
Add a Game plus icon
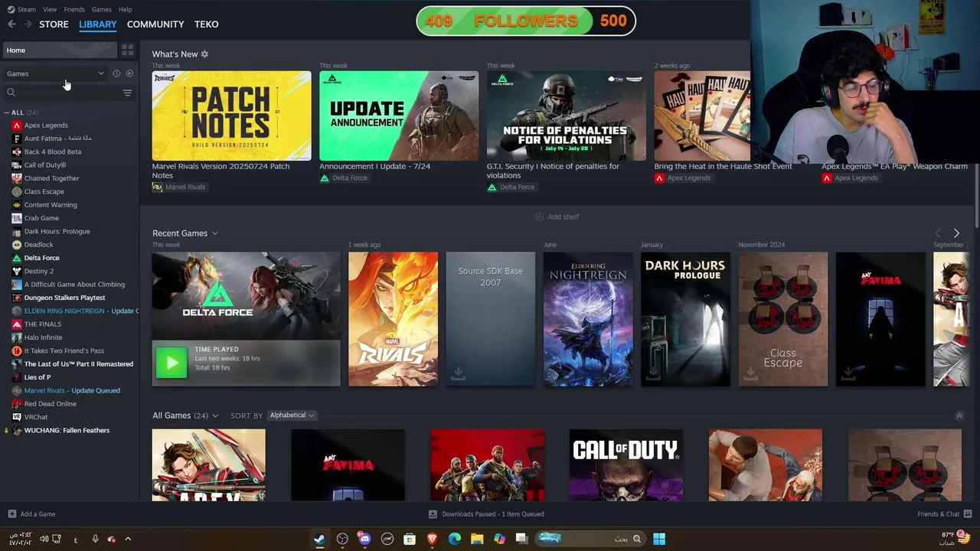click(11, 514)
